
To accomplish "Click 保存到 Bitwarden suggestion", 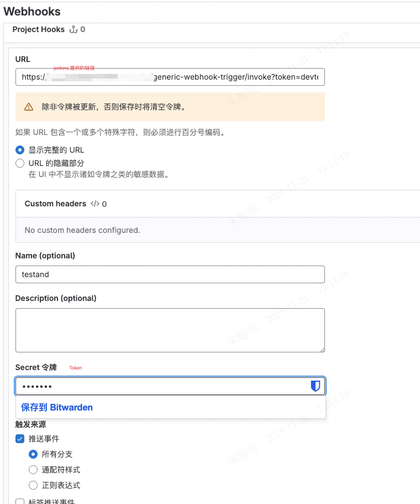I will [57, 407].
